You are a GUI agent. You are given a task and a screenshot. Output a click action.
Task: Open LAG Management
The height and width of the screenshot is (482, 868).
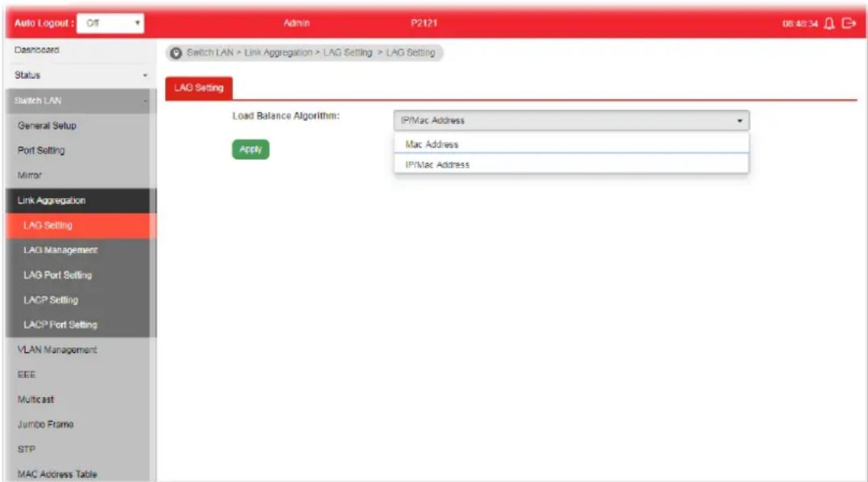tap(81, 250)
